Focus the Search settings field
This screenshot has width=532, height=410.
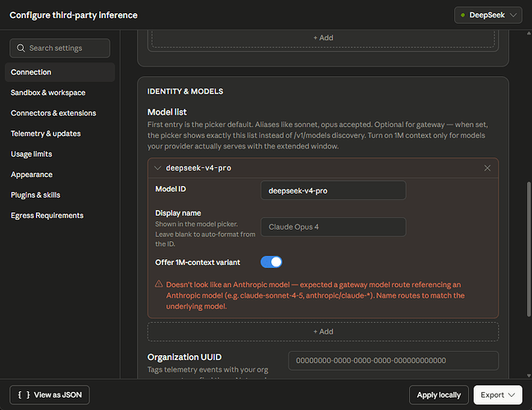pyautogui.click(x=60, y=48)
